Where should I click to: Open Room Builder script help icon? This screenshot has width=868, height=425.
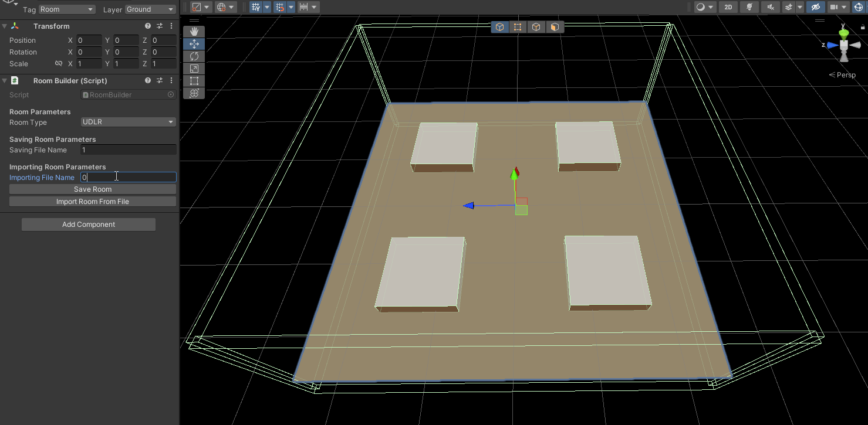(x=148, y=81)
